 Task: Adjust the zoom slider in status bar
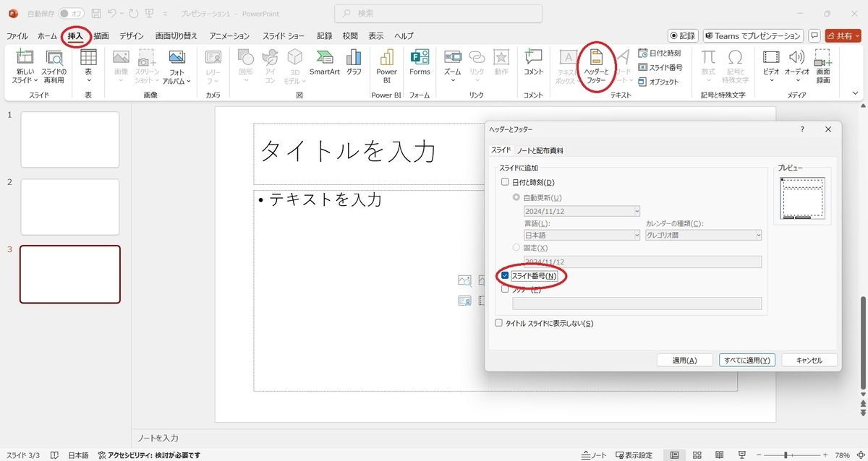(x=786, y=455)
